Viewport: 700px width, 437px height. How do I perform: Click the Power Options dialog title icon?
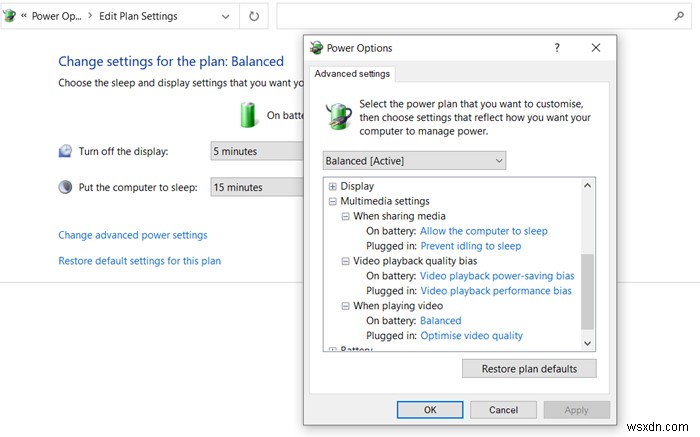[x=317, y=48]
